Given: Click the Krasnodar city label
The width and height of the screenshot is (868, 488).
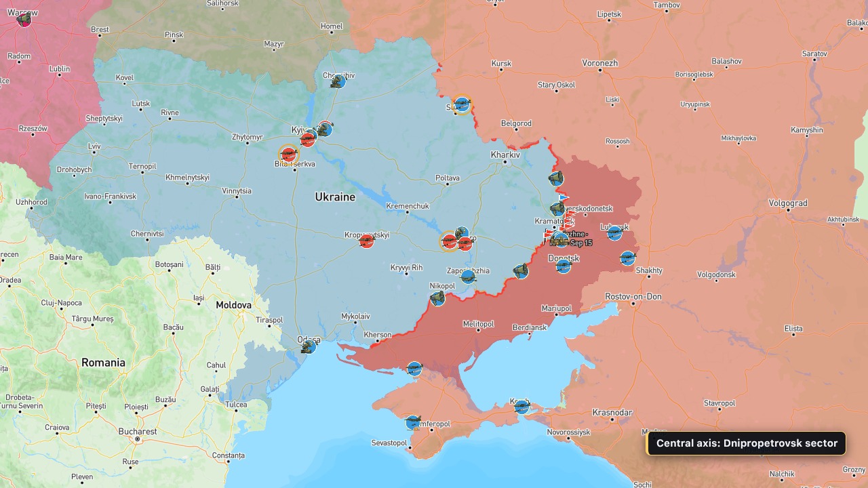Looking at the screenshot, I should pyautogui.click(x=612, y=412).
